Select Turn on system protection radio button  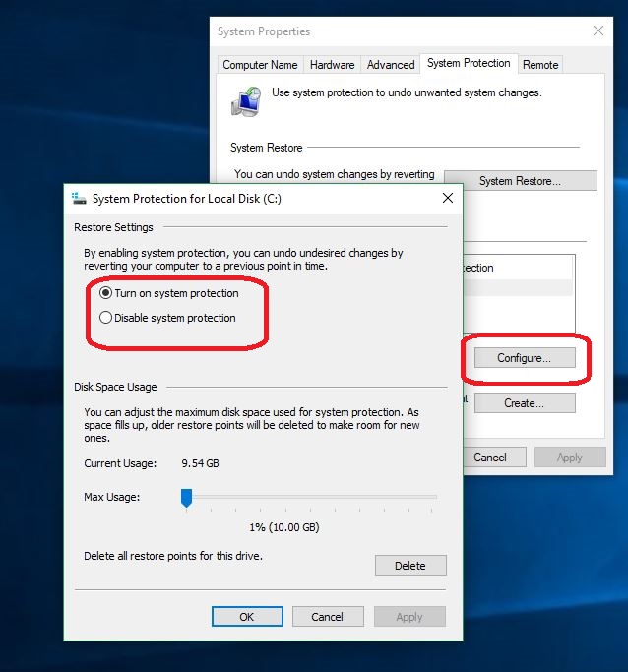(106, 293)
